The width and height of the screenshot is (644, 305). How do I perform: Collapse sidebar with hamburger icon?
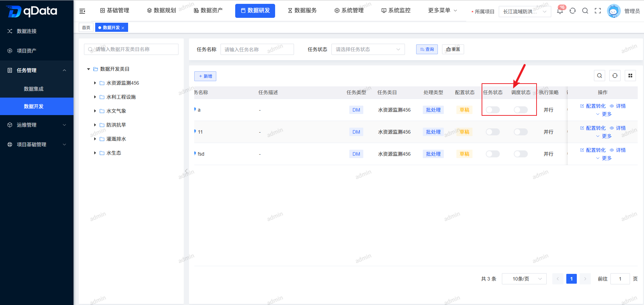(x=82, y=11)
